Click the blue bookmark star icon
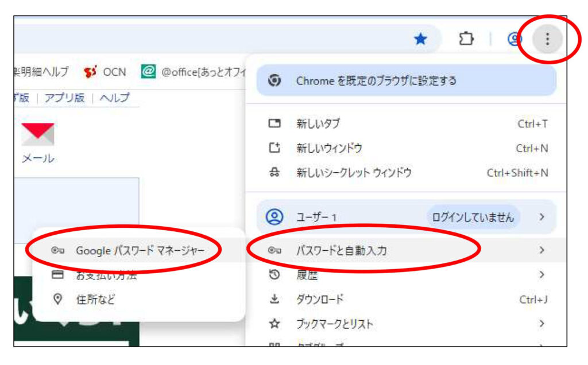The height and width of the screenshot is (365, 588). click(x=421, y=39)
